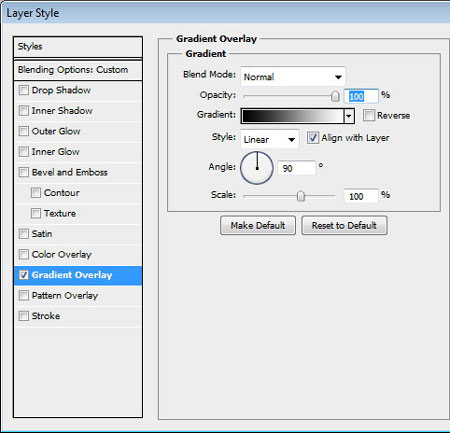Image resolution: width=450 pixels, height=433 pixels.
Task: Click the Angle value input field
Action: pos(297,168)
